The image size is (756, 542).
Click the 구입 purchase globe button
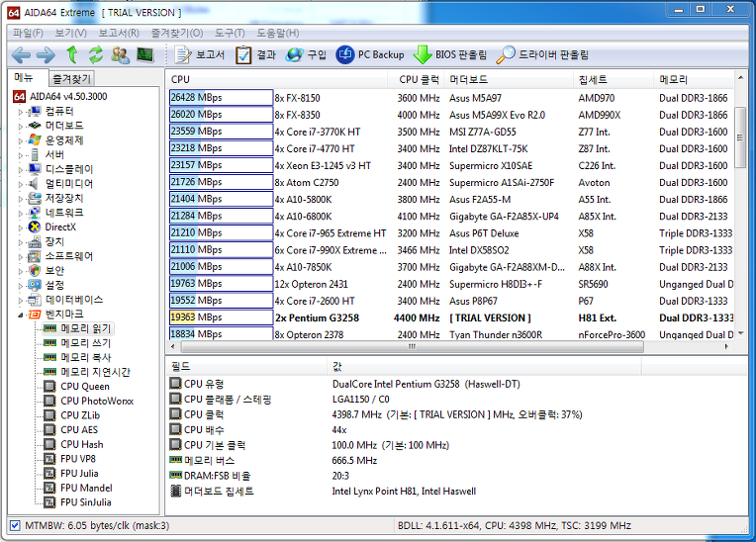[x=306, y=55]
